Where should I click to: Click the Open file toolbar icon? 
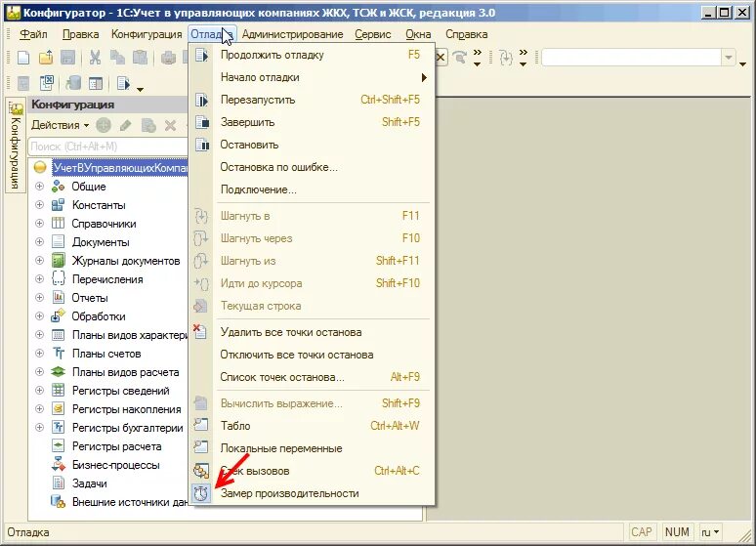click(x=46, y=58)
